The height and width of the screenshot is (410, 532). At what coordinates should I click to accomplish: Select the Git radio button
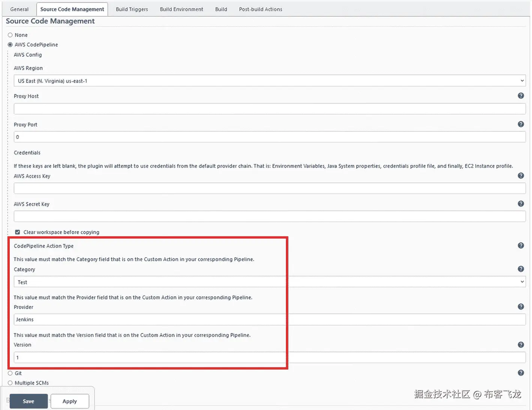(x=10, y=373)
